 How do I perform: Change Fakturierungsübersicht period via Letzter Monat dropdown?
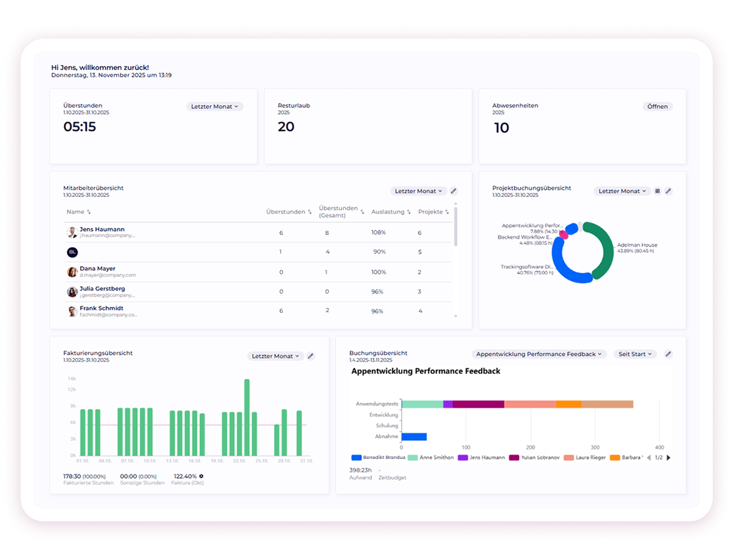click(x=276, y=355)
